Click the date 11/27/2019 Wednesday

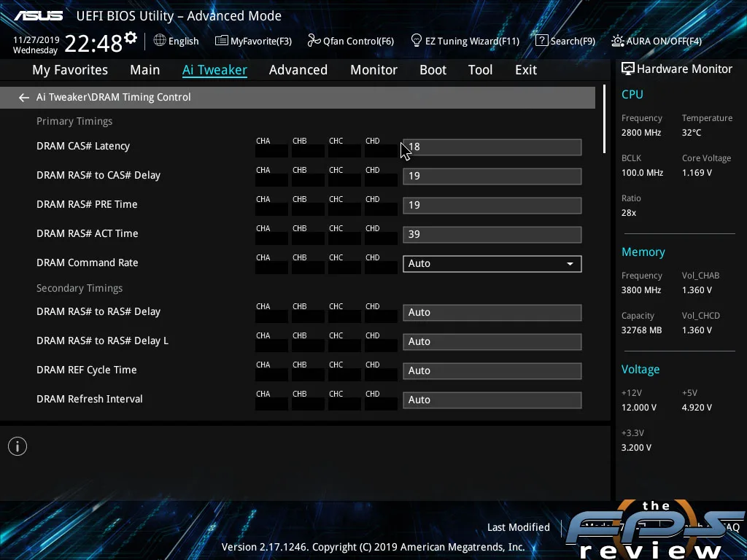coord(36,44)
